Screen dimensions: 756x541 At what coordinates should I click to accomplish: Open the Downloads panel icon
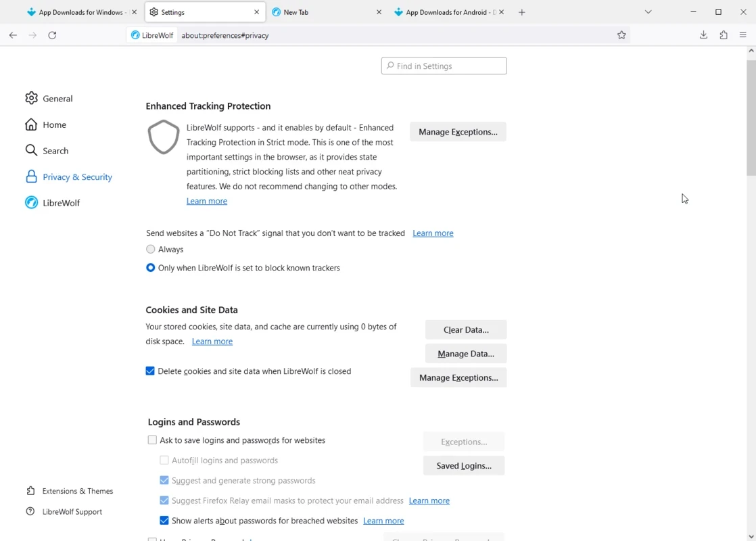703,35
